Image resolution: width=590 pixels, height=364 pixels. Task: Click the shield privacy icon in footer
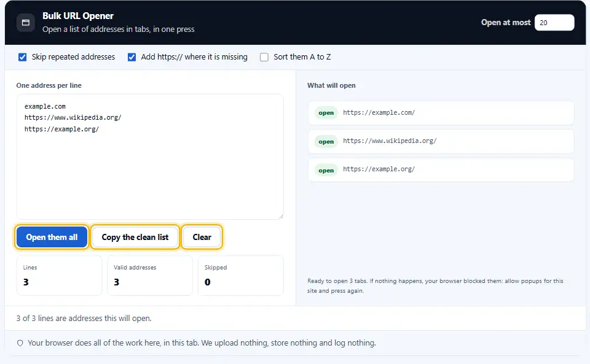[x=20, y=343]
